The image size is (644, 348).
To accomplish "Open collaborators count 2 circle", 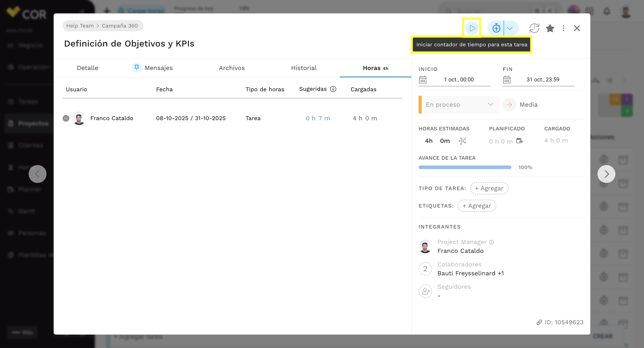I will tap(425, 269).
